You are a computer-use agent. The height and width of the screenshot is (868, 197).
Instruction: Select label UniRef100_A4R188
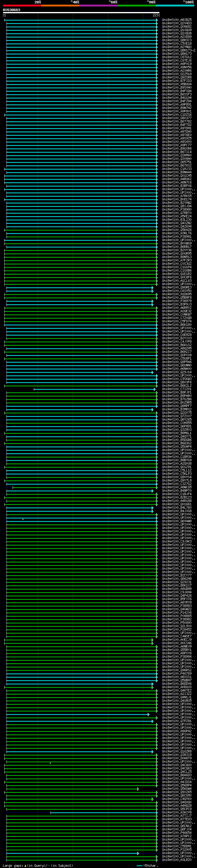point(177,501)
